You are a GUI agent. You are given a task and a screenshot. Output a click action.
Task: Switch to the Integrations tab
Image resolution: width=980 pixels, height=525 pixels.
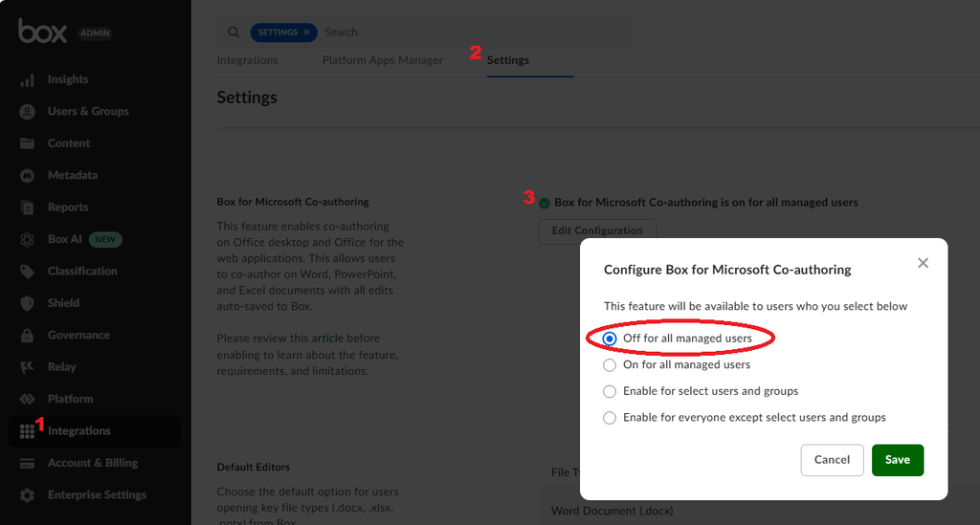click(247, 60)
